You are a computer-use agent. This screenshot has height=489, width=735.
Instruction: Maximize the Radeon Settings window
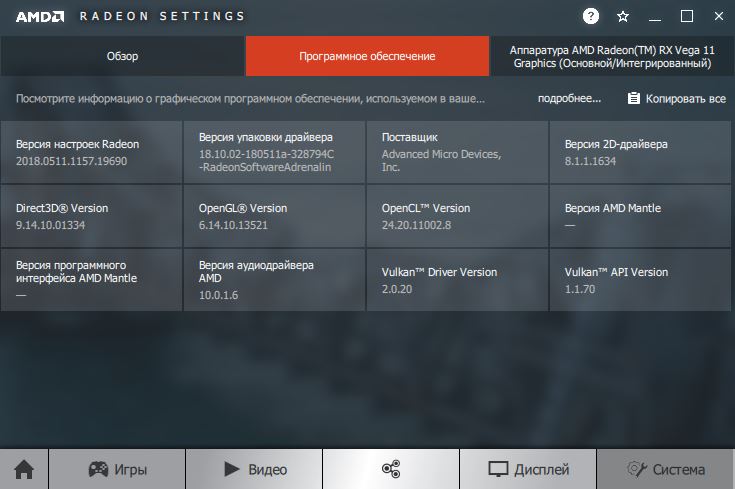click(x=687, y=16)
